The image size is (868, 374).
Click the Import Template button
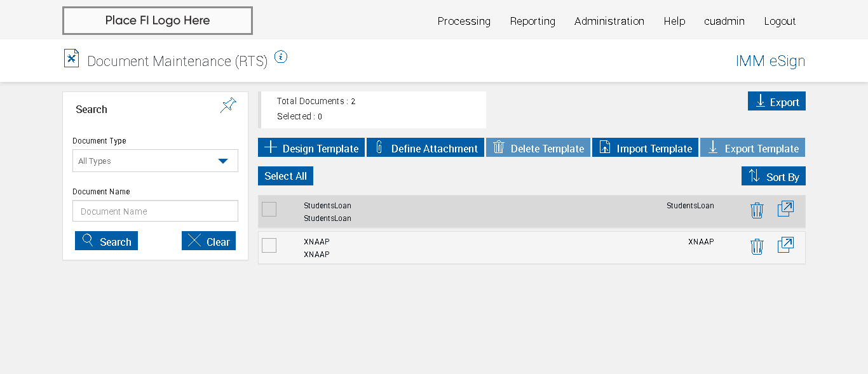click(x=645, y=148)
